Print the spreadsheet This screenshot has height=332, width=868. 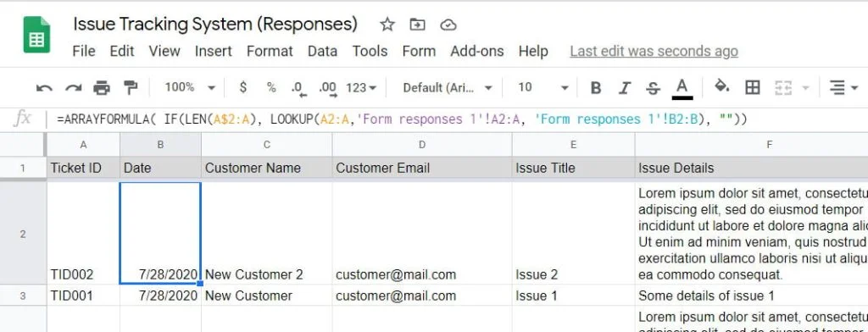102,87
